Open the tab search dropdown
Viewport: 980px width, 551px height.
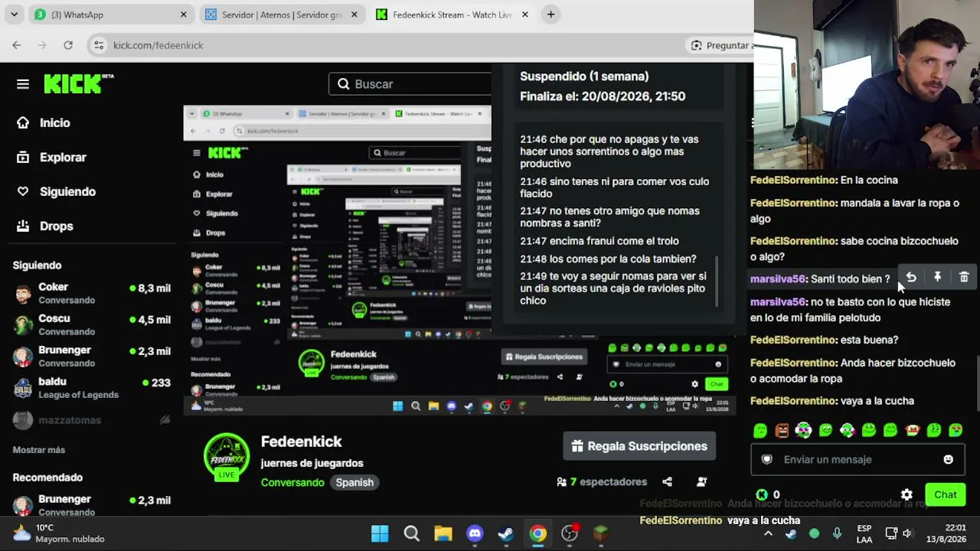coord(14,15)
